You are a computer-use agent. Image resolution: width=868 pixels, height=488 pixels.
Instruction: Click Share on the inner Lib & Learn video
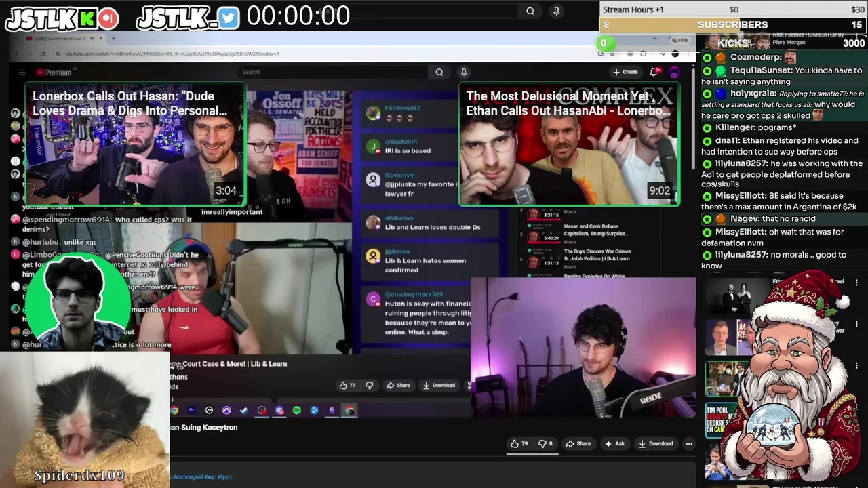(398, 385)
